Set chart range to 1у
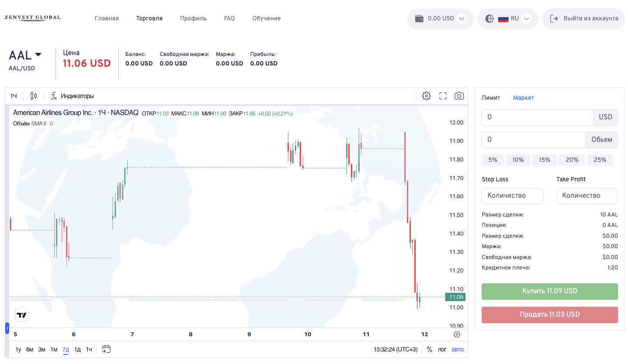This screenshot has width=628, height=364. pyautogui.click(x=18, y=349)
